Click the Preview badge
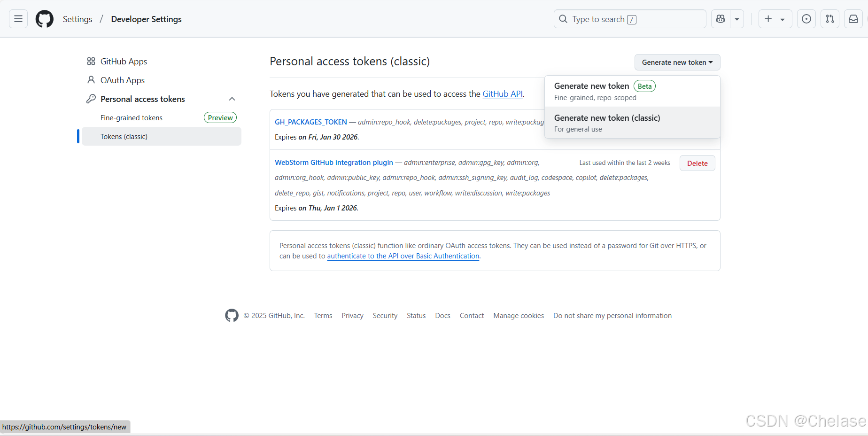This screenshot has height=436, width=868. tap(220, 117)
